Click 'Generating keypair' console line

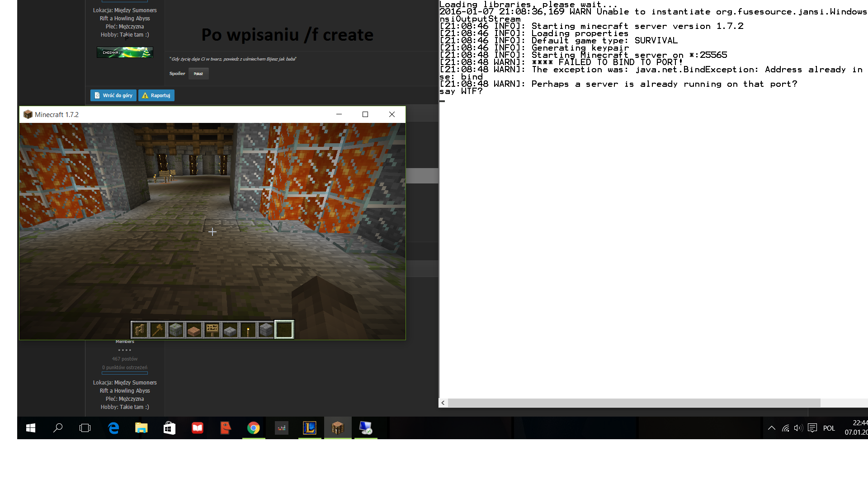tap(534, 48)
